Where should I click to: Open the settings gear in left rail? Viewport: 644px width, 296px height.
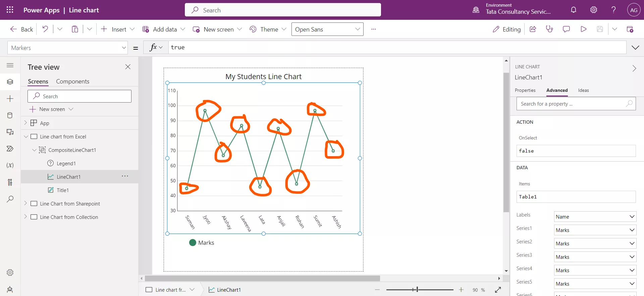(x=10, y=273)
